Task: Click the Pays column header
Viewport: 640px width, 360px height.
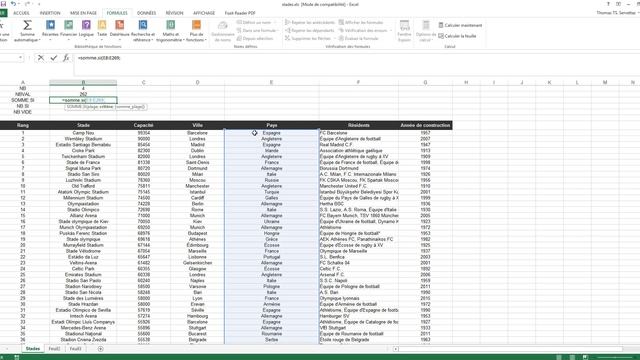Action: [272, 125]
